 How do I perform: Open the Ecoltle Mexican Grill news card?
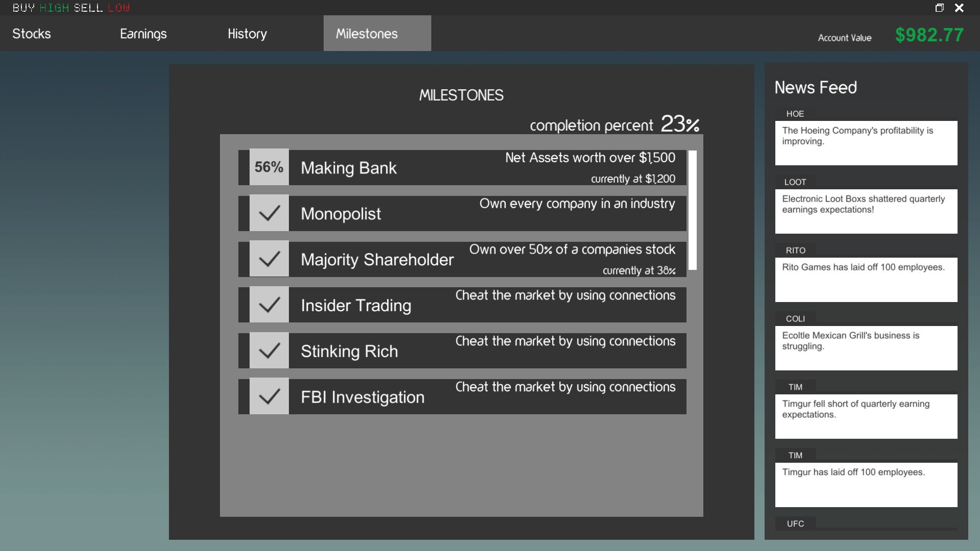coord(866,347)
